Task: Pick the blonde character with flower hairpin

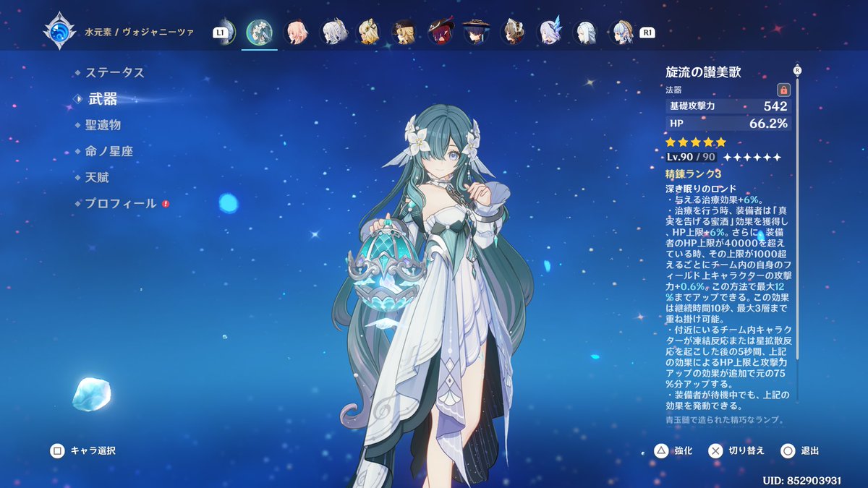Action: point(367,32)
